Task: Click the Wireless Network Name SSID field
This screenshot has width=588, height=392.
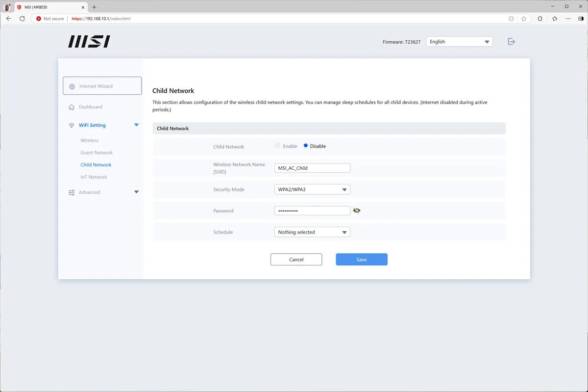Action: (312, 168)
